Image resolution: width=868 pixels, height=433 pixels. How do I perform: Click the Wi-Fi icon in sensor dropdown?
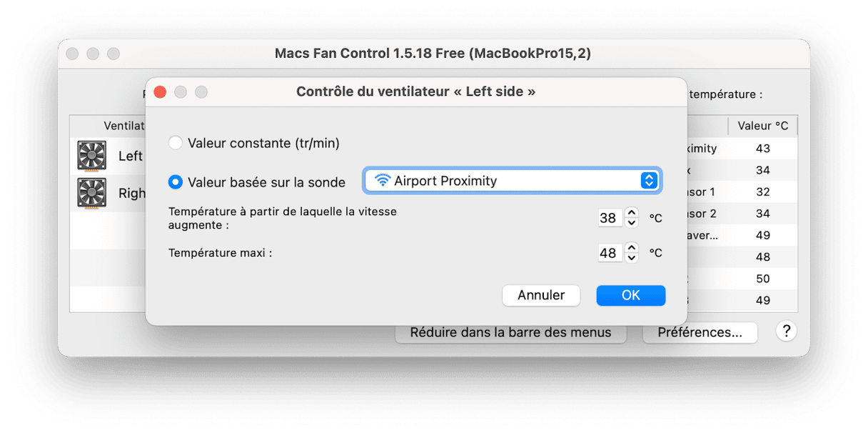click(x=383, y=181)
